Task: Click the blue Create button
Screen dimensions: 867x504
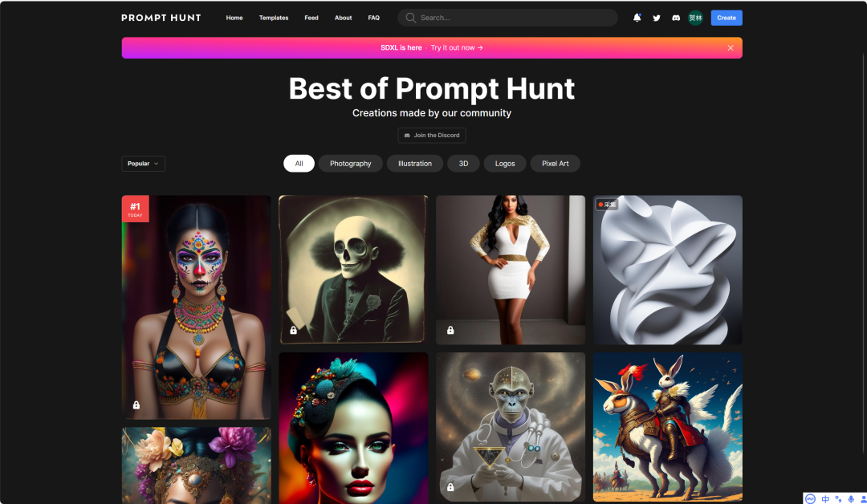Action: click(727, 18)
